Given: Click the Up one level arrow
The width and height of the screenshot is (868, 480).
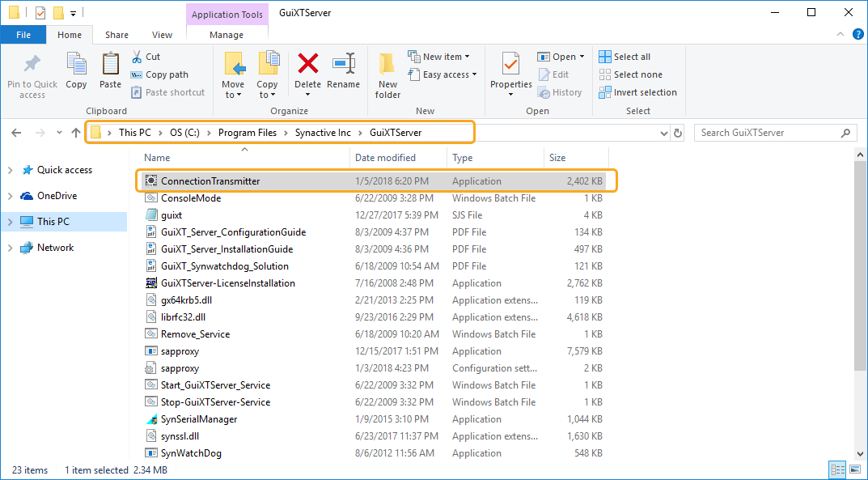Looking at the screenshot, I should pos(76,133).
